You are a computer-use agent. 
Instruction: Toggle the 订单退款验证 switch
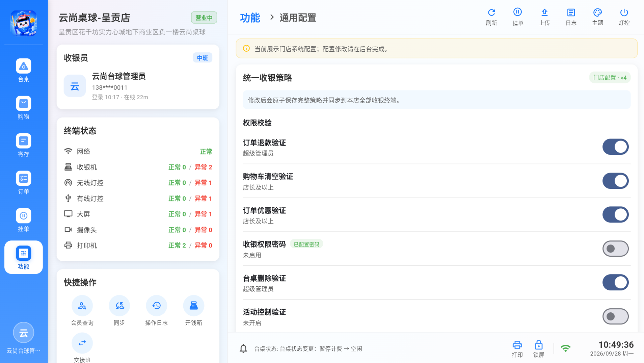click(615, 147)
